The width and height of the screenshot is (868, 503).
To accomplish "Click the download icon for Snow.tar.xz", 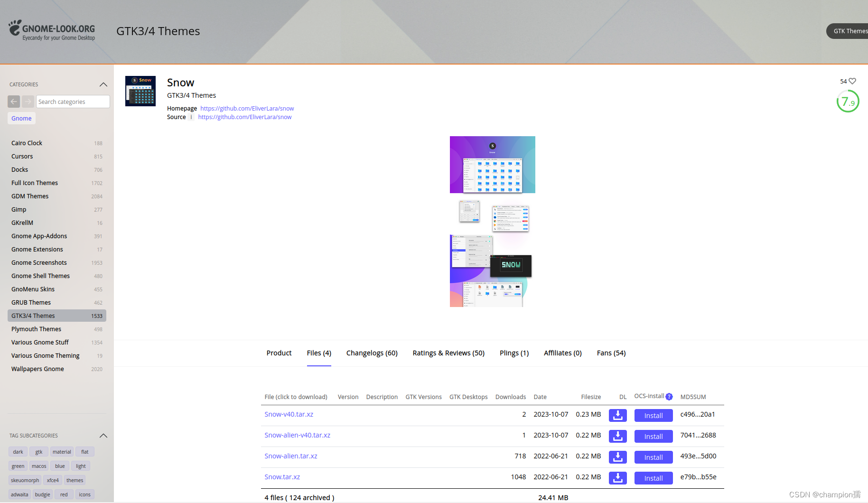I will [x=617, y=478].
